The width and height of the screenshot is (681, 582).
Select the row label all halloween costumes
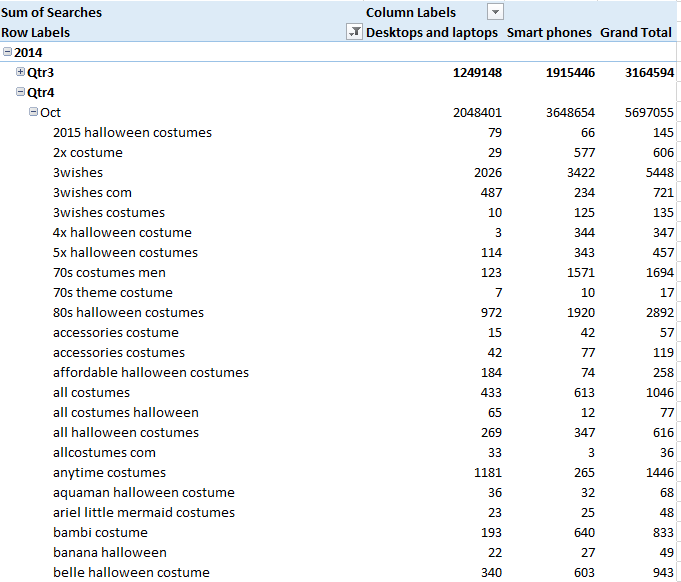[x=126, y=432]
